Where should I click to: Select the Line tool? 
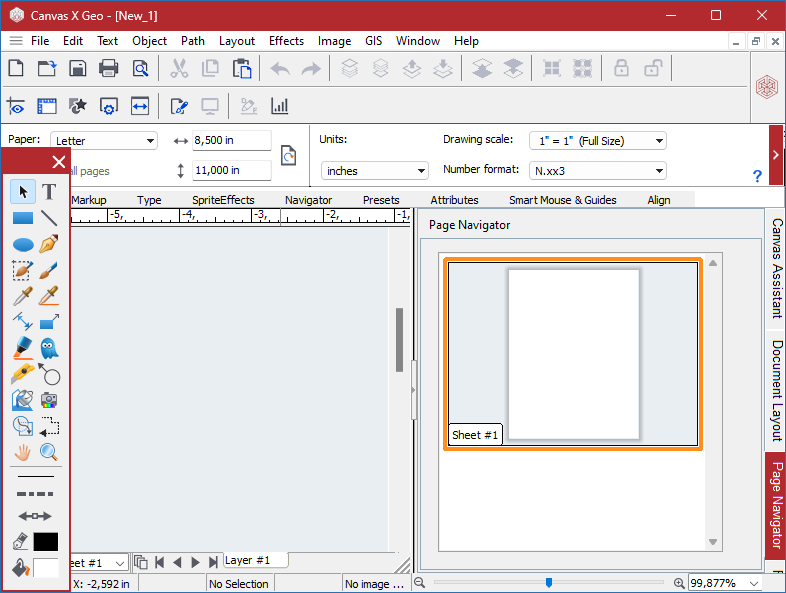click(49, 218)
